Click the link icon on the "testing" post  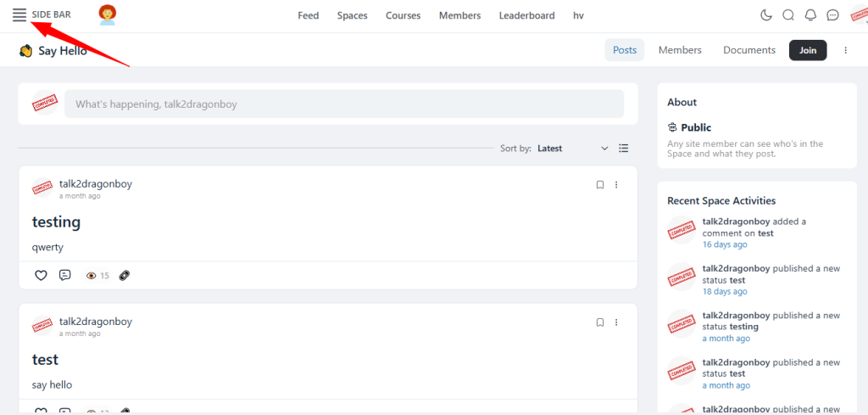(125, 275)
